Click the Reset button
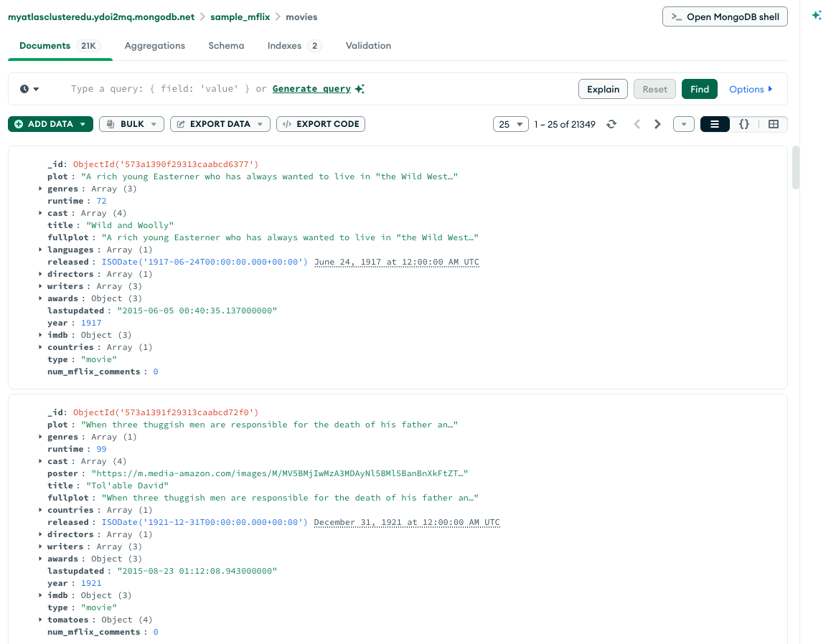The height and width of the screenshot is (644, 831). click(x=655, y=89)
